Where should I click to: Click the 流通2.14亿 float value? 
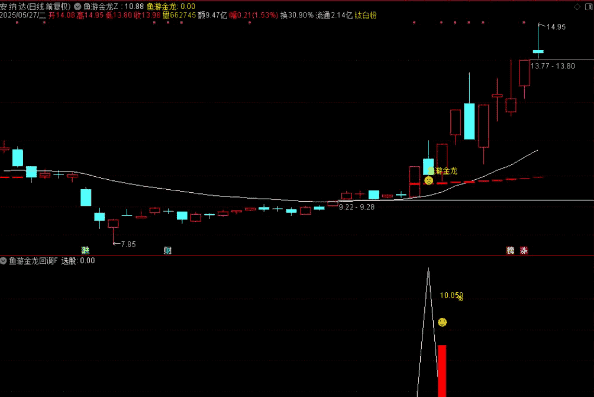coord(334,15)
